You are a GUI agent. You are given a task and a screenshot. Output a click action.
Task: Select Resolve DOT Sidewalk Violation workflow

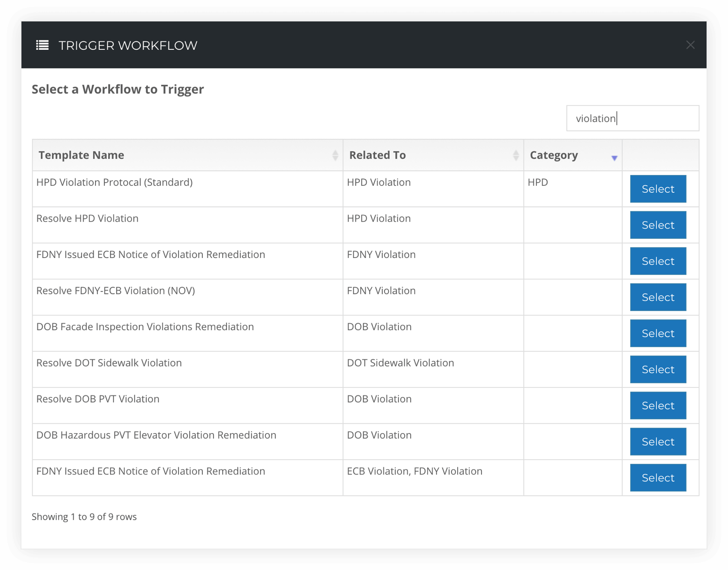click(x=658, y=369)
